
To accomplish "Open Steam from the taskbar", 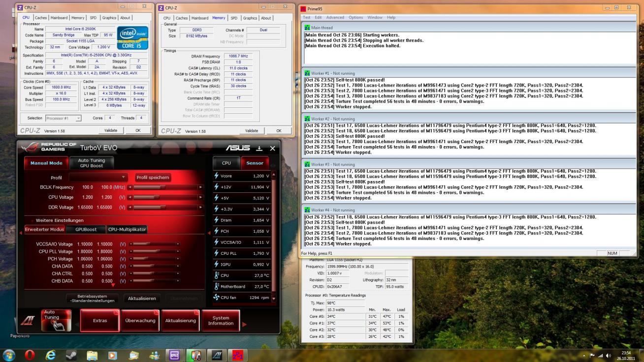I will (x=71, y=355).
